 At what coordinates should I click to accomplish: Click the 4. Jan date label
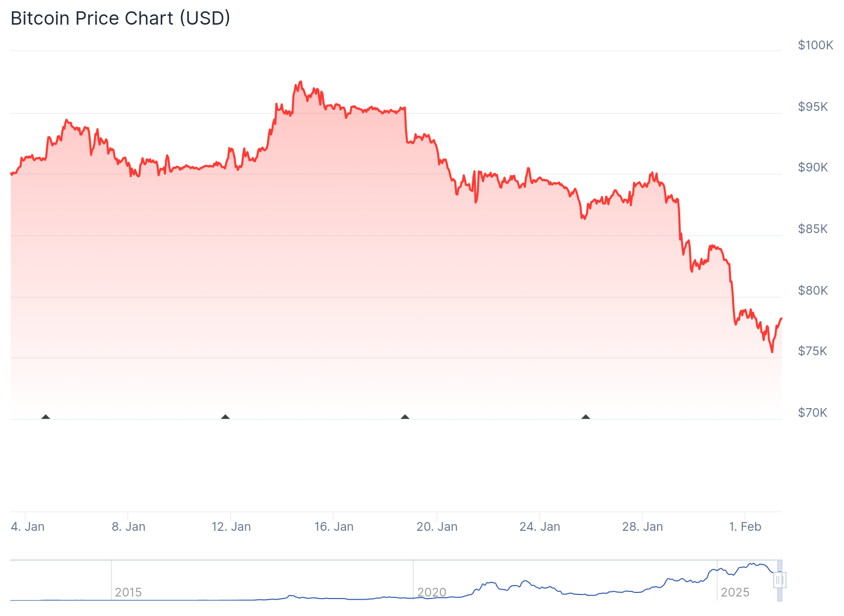pyautogui.click(x=28, y=527)
